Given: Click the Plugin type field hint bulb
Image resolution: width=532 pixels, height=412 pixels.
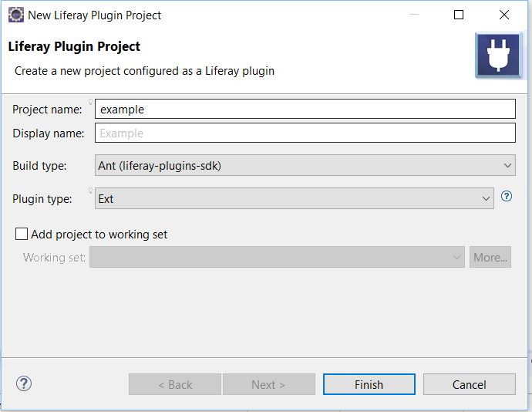Looking at the screenshot, I should (x=90, y=191).
